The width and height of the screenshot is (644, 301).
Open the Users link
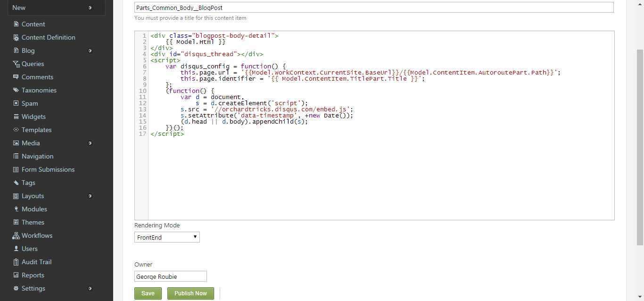(30, 249)
